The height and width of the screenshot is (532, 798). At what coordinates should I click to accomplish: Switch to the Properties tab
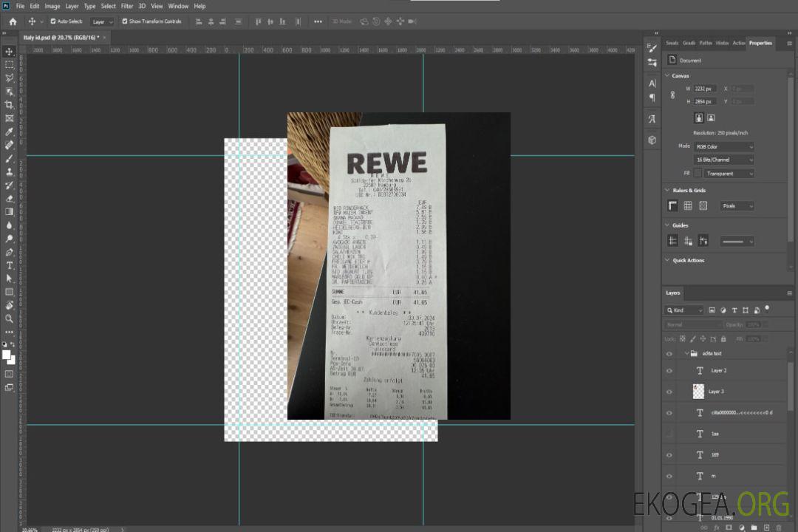coord(760,43)
